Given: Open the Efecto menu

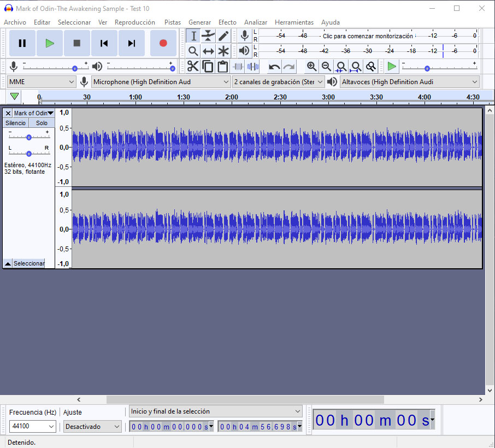Looking at the screenshot, I should point(227,22).
